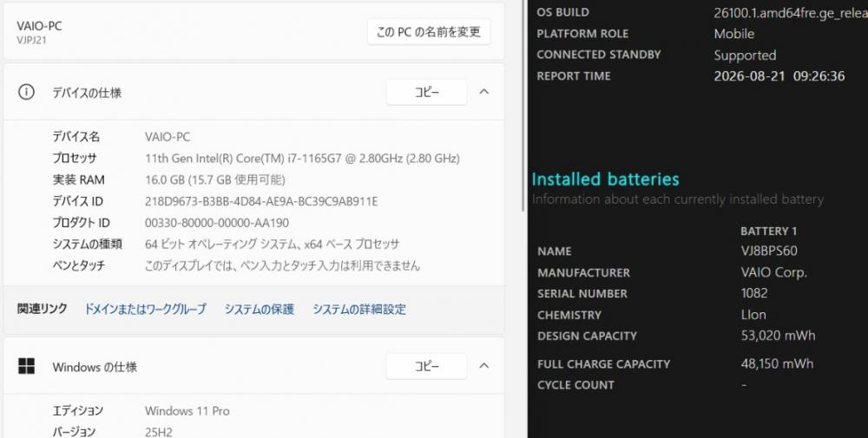Open the domain or workgroup link
The height and width of the screenshot is (438, 868).
click(145, 309)
